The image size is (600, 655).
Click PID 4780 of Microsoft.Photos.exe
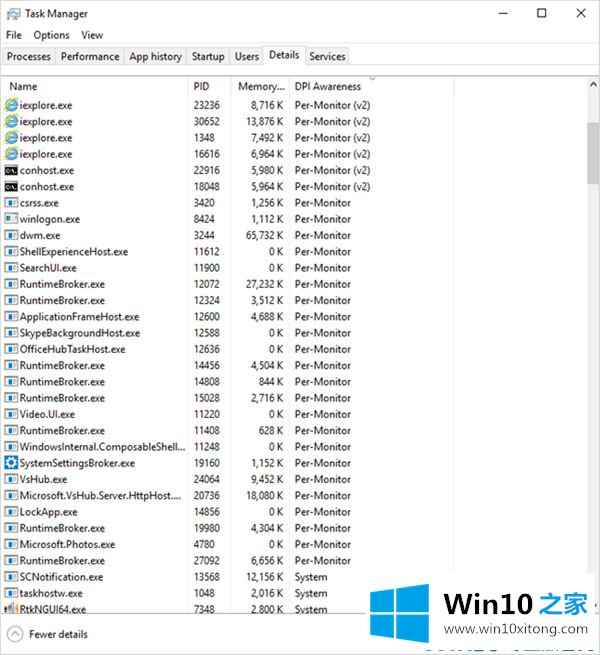pos(204,544)
